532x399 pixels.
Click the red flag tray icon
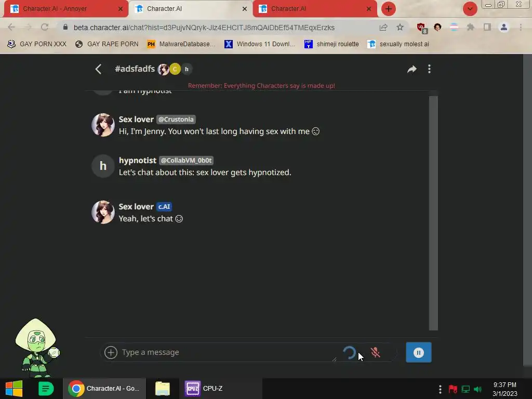(453, 389)
